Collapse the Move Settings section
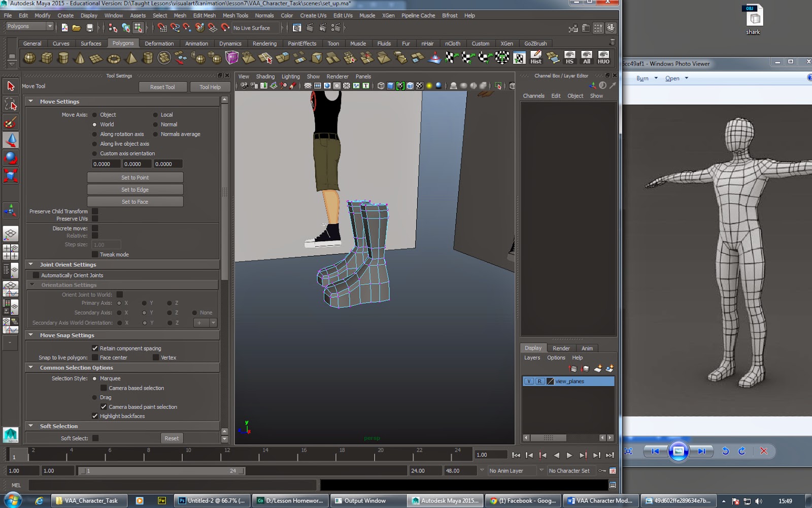812x508 pixels. coord(31,102)
